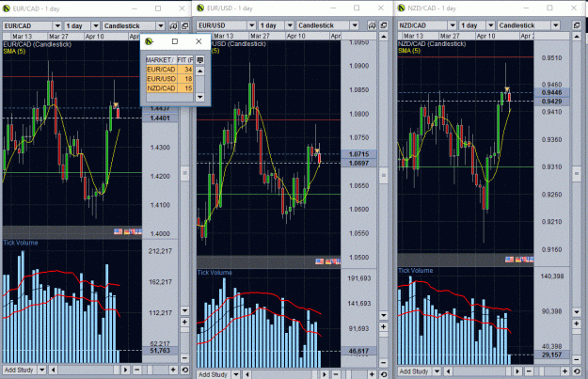This screenshot has height=379, width=588.
Task: Sort market list by FIT column header
Action: (x=185, y=60)
